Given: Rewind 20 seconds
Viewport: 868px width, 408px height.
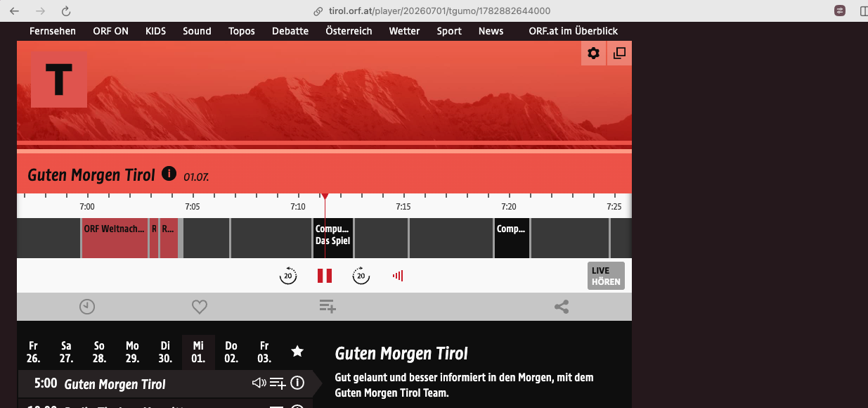Looking at the screenshot, I should [288, 276].
